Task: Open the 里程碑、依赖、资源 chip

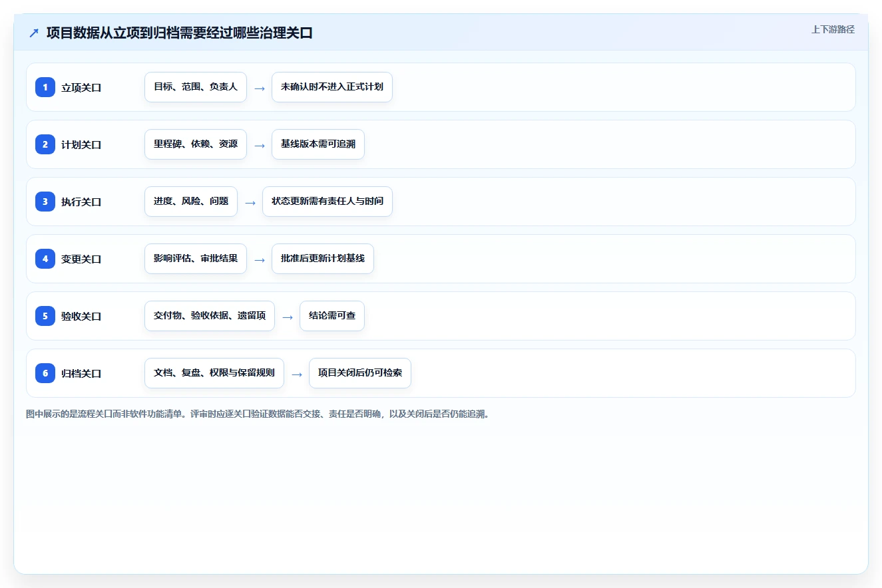Action: click(x=196, y=144)
